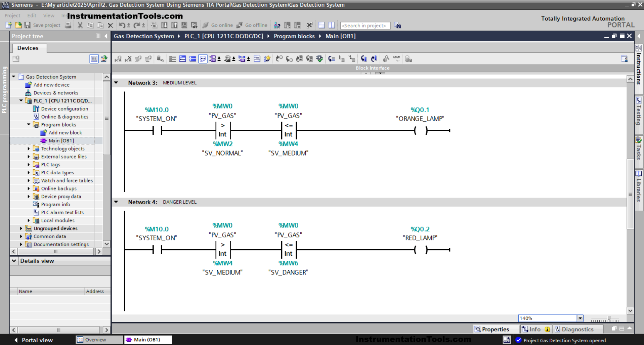Click the Download to device icon
Viewport: 644px width, 345px height.
pyautogui.click(x=164, y=25)
